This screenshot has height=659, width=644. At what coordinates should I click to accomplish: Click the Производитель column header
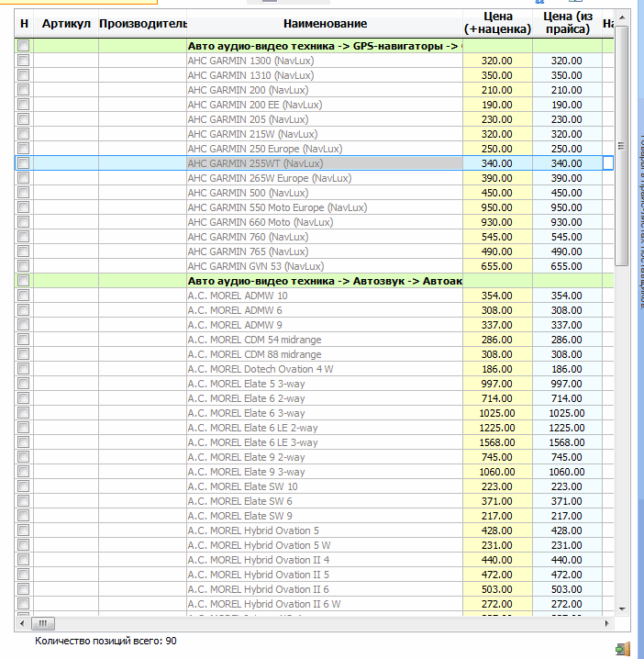coord(143,24)
